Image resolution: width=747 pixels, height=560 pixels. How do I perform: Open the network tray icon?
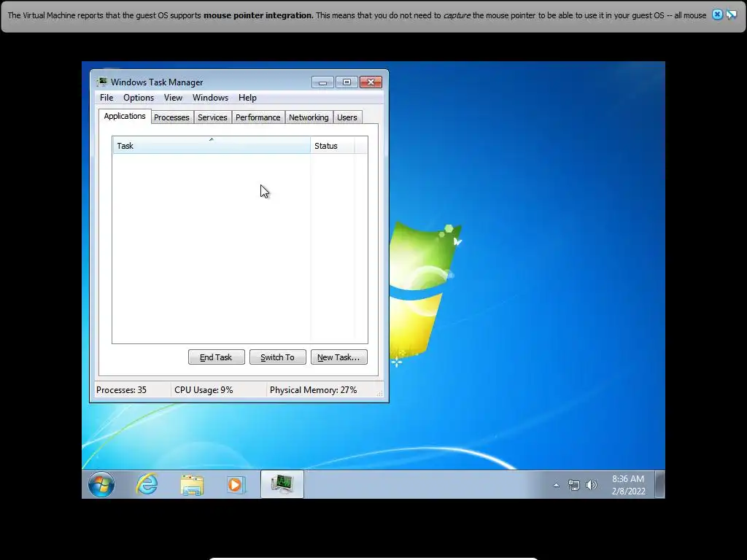point(573,485)
